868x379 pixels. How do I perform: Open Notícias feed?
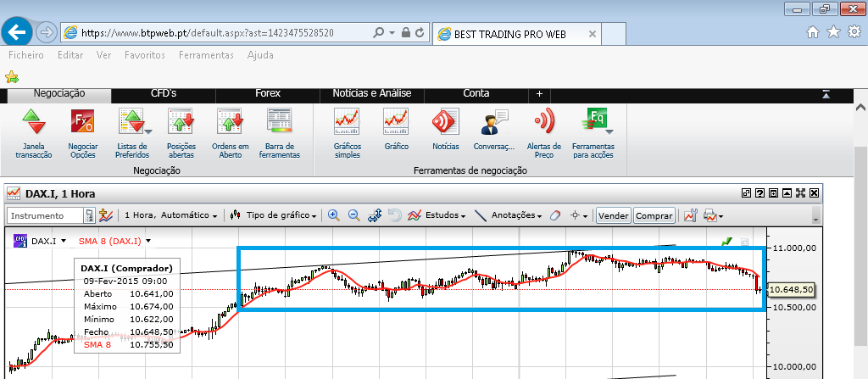click(x=446, y=130)
